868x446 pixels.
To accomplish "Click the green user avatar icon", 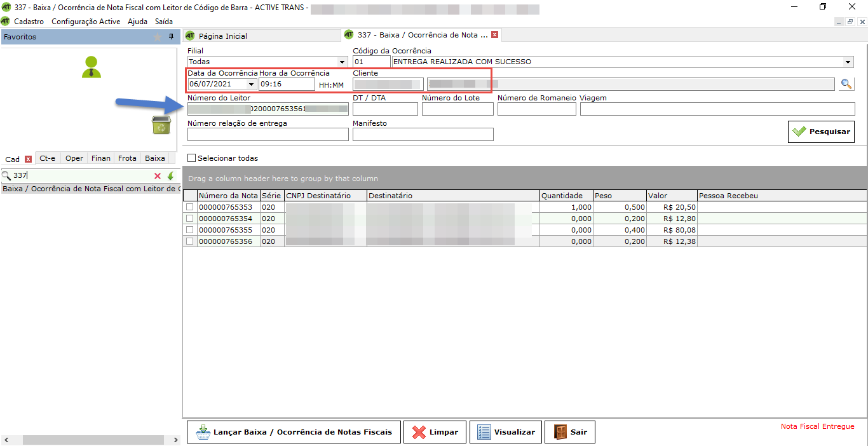I will (x=92, y=67).
